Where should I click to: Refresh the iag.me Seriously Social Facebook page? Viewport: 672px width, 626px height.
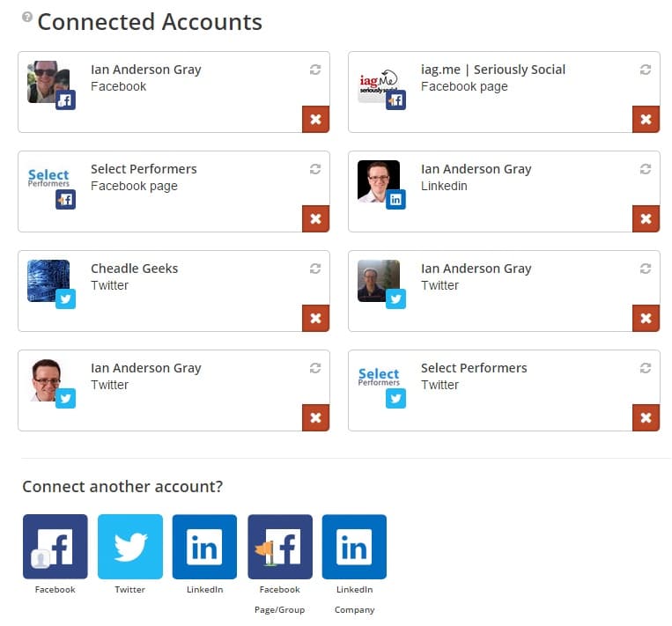646,70
